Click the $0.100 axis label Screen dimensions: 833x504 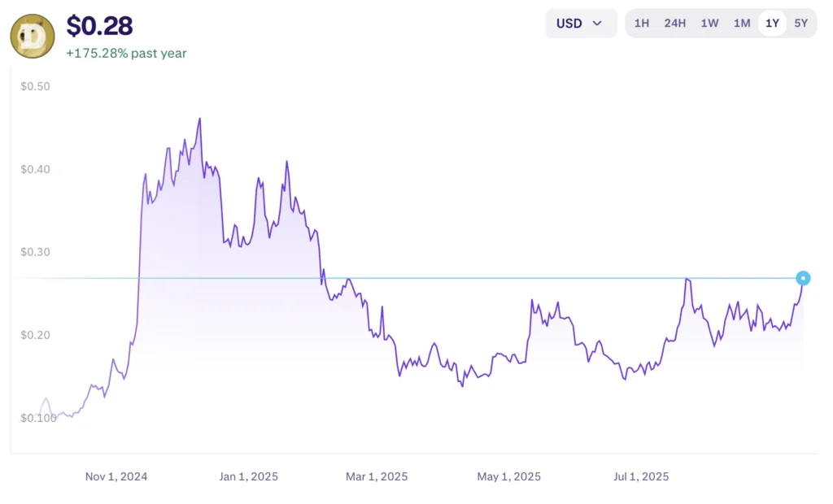[36, 417]
